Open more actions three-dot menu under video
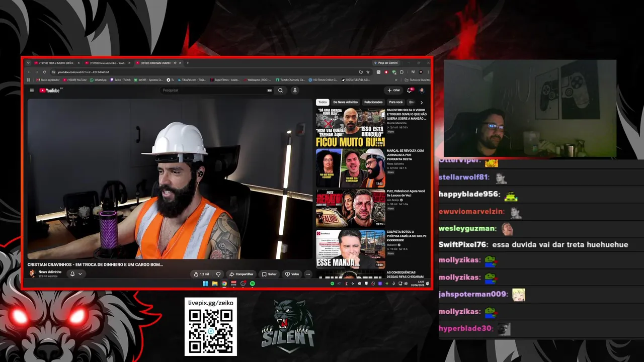The width and height of the screenshot is (644, 362). point(308,274)
